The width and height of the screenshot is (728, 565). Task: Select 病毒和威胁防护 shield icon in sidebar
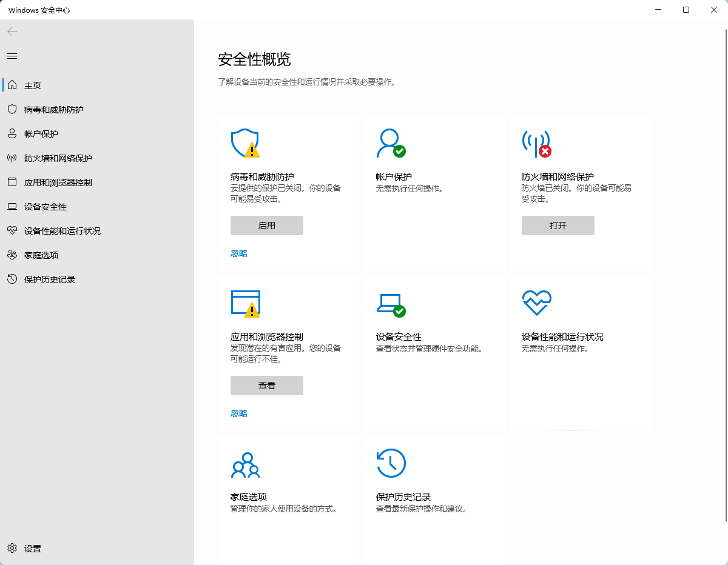click(12, 109)
